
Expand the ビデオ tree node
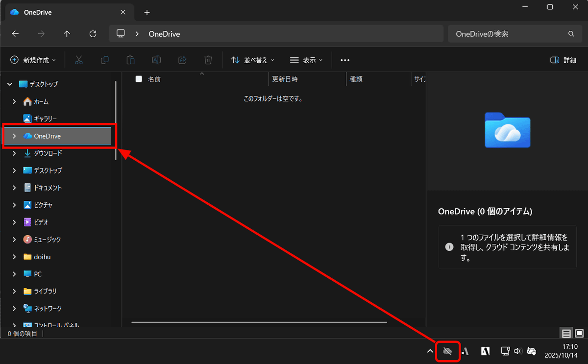click(x=14, y=222)
